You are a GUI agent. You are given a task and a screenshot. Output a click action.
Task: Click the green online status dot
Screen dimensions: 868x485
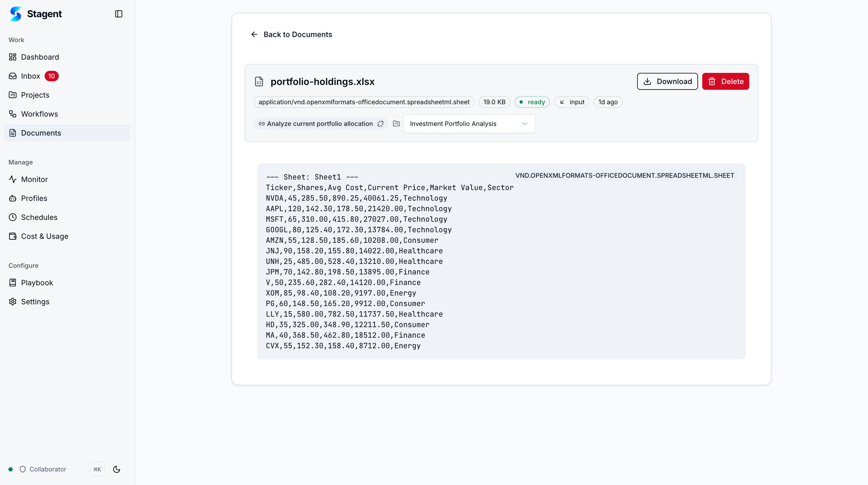click(11, 469)
